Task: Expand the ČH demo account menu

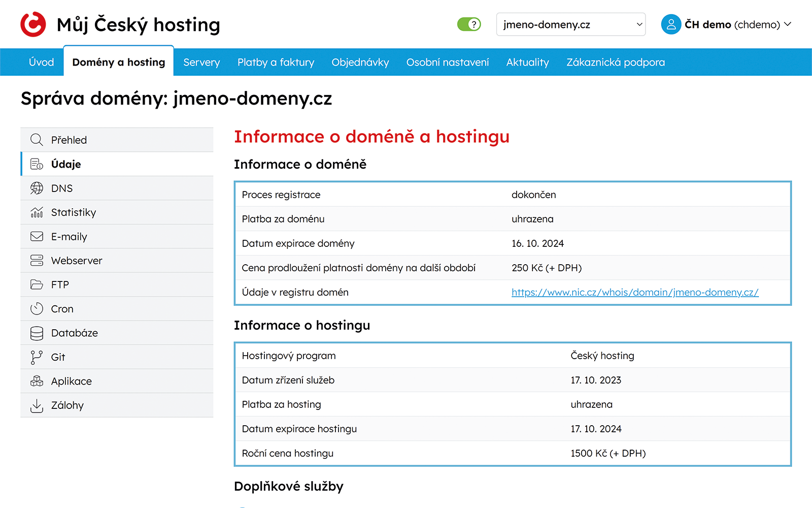Action: 738,24
